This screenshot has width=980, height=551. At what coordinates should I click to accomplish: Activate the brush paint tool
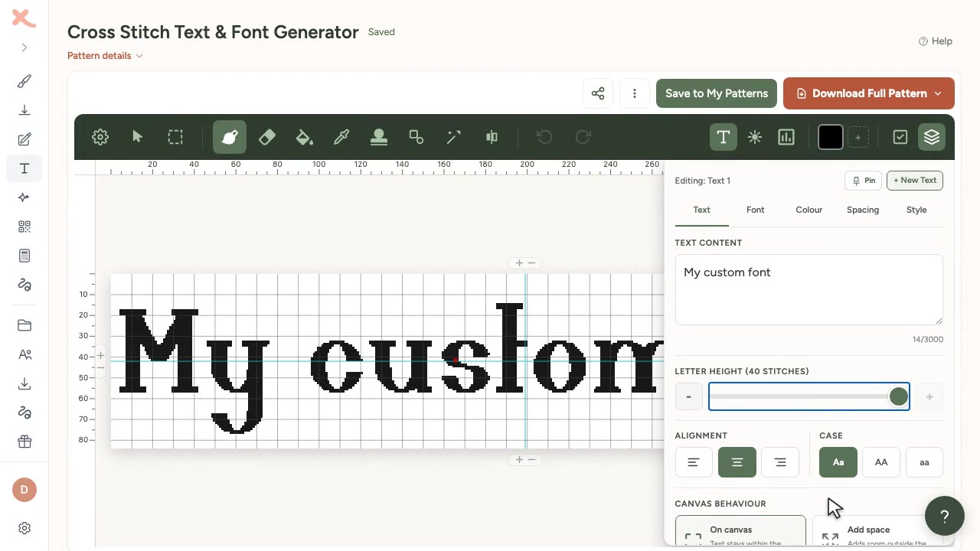tap(230, 137)
